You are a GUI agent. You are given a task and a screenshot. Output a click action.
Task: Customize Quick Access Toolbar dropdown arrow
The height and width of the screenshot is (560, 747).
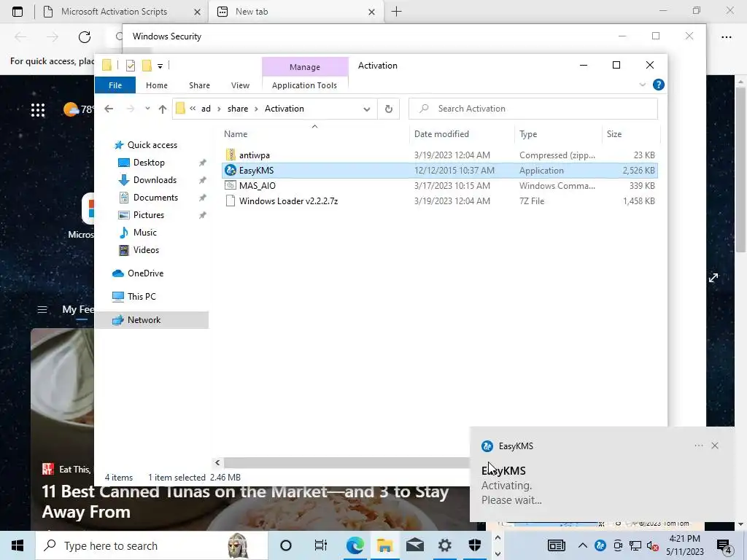[x=160, y=66]
